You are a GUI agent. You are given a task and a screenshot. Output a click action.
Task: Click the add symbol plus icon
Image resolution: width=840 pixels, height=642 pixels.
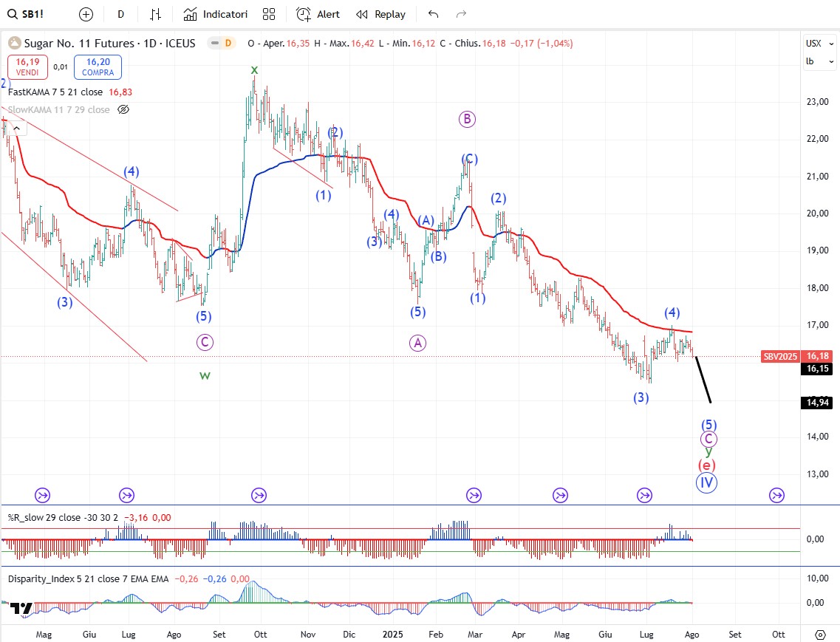tap(86, 14)
